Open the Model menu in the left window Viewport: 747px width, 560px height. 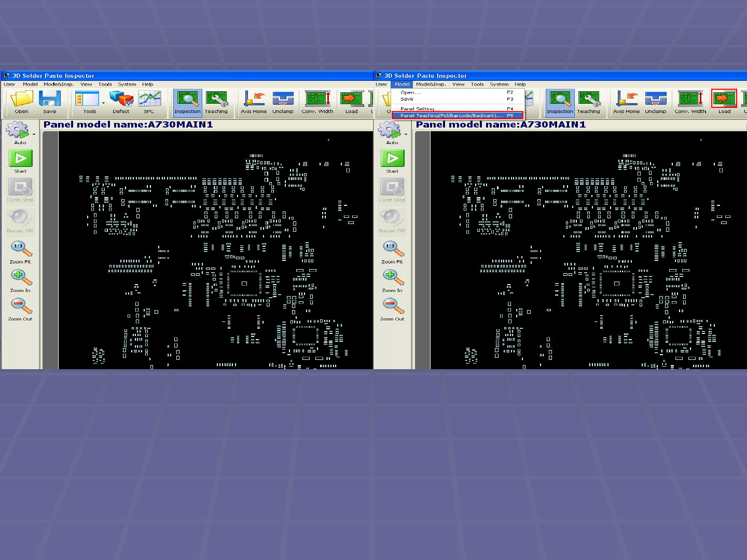30,84
